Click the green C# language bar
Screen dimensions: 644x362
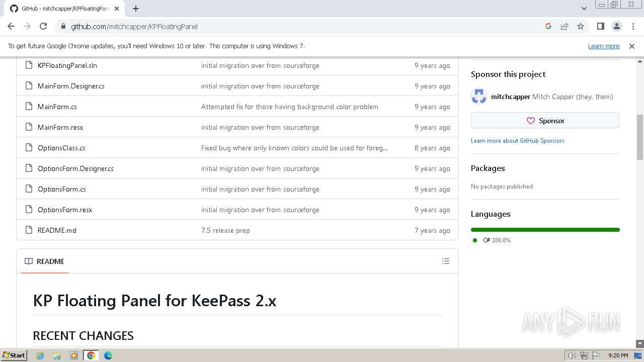(x=545, y=230)
